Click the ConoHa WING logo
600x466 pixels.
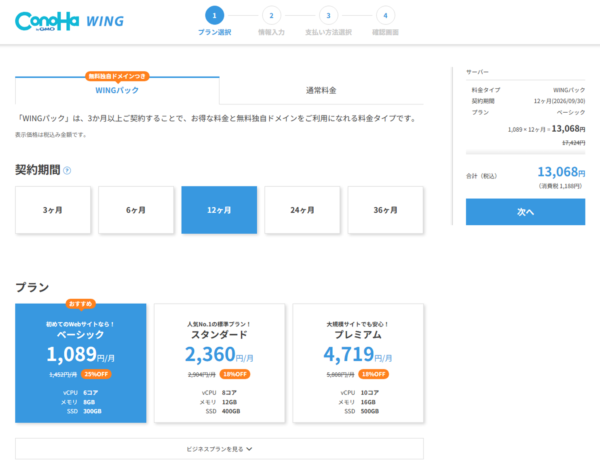[70, 20]
